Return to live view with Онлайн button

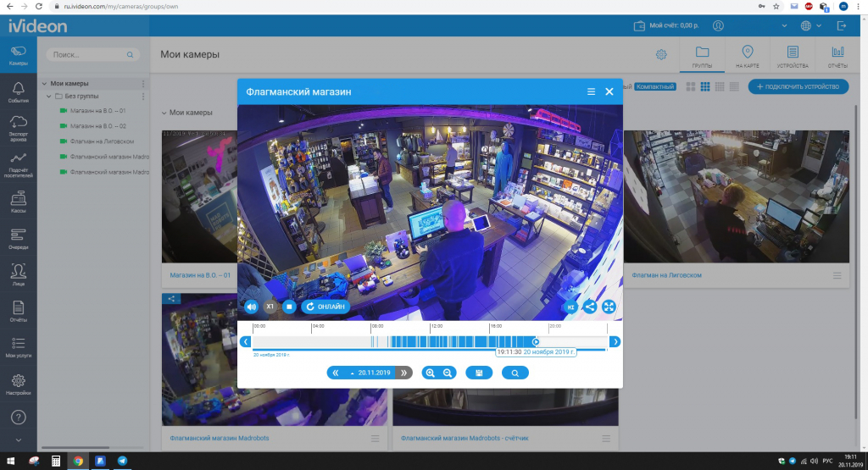pos(325,307)
